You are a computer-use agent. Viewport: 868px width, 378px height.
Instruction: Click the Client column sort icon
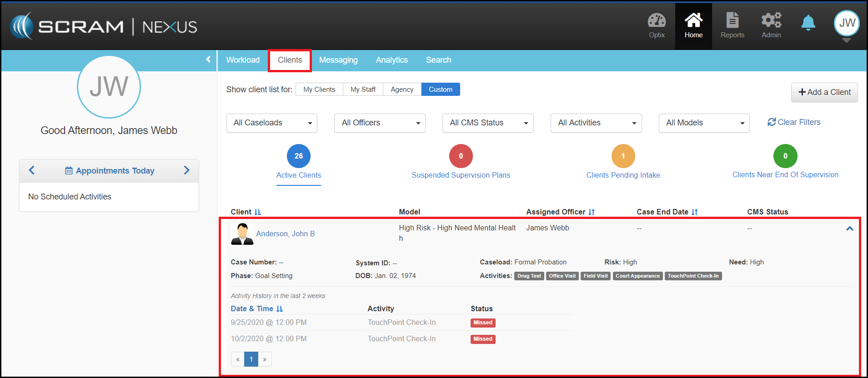tap(257, 212)
